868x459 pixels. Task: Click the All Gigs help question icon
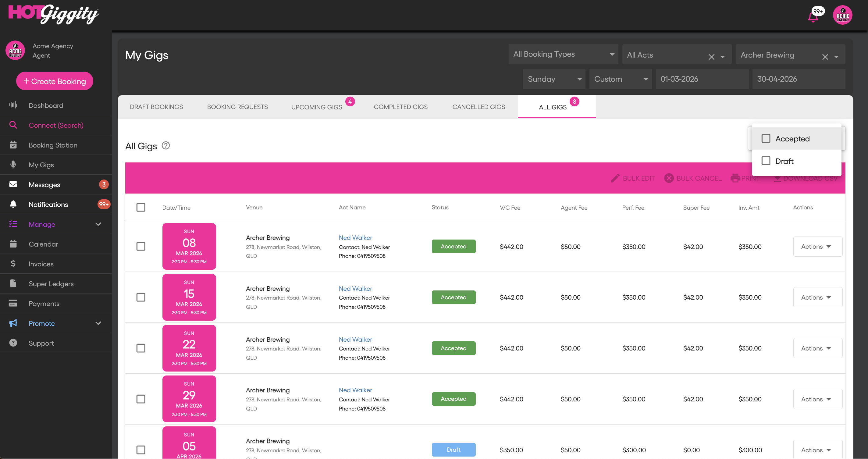pos(166,146)
